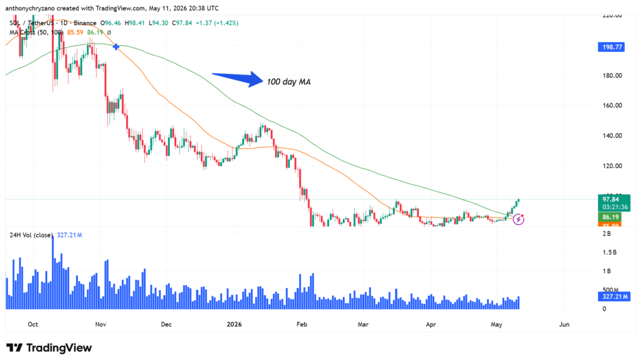Click the low value L94.30

tap(158, 23)
